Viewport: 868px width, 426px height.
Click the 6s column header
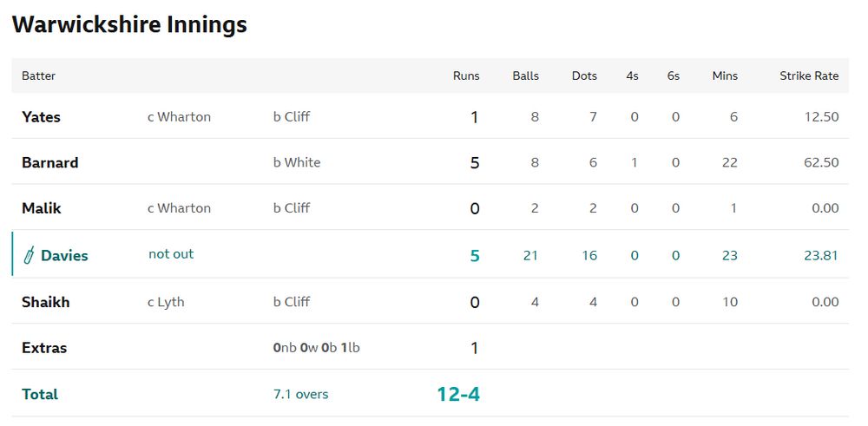(x=674, y=75)
